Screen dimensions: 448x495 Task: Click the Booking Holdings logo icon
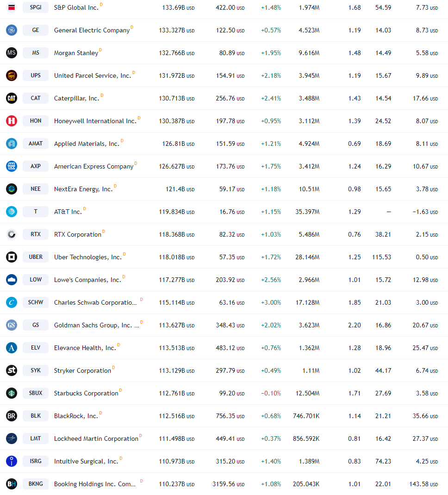[12, 484]
